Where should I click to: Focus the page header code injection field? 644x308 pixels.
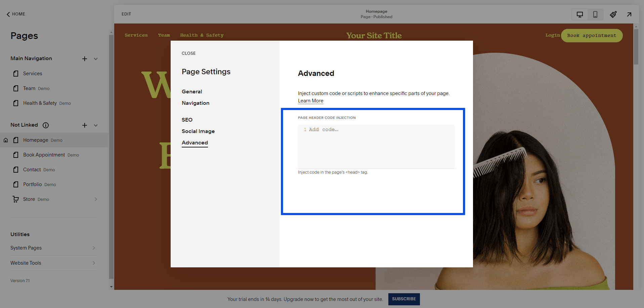point(376,146)
